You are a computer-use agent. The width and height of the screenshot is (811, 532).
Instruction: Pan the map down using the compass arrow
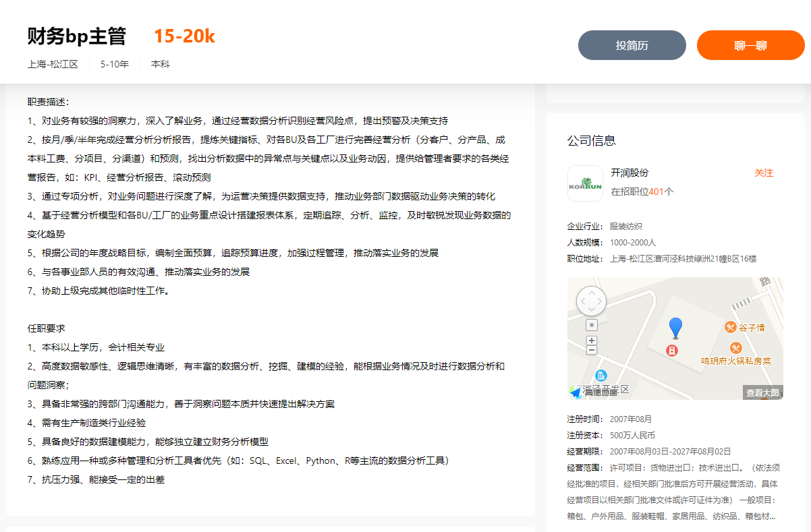pyautogui.click(x=592, y=309)
